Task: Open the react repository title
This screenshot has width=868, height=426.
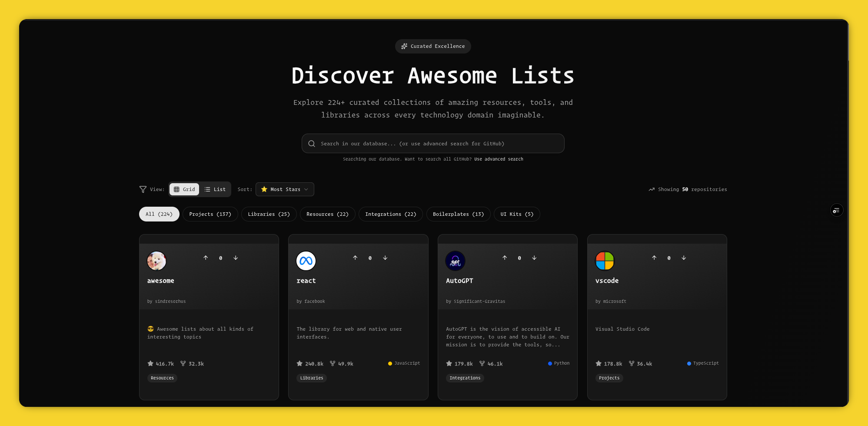Action: pyautogui.click(x=306, y=281)
